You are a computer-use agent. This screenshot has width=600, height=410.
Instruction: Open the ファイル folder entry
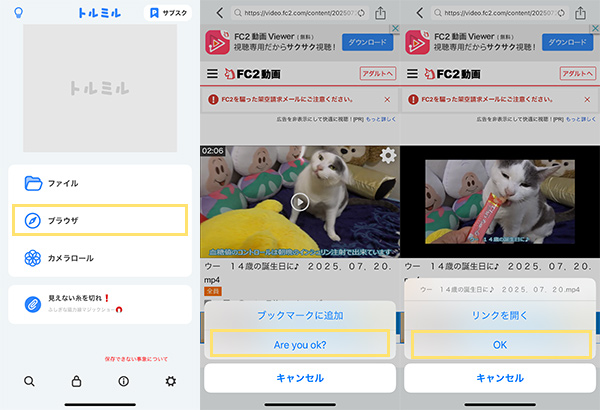click(x=100, y=183)
